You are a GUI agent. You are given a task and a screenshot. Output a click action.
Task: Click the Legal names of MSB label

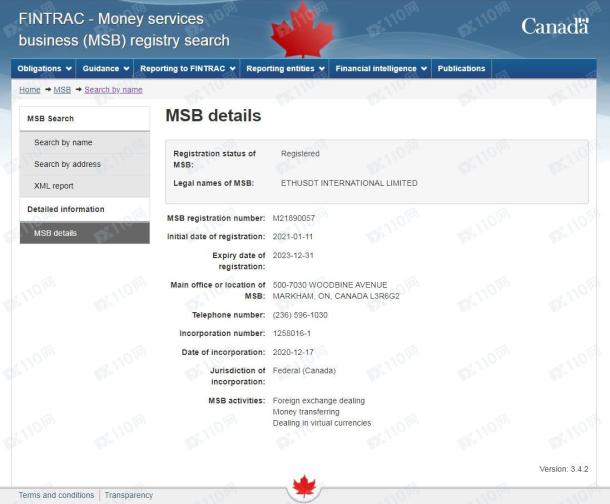coord(214,183)
